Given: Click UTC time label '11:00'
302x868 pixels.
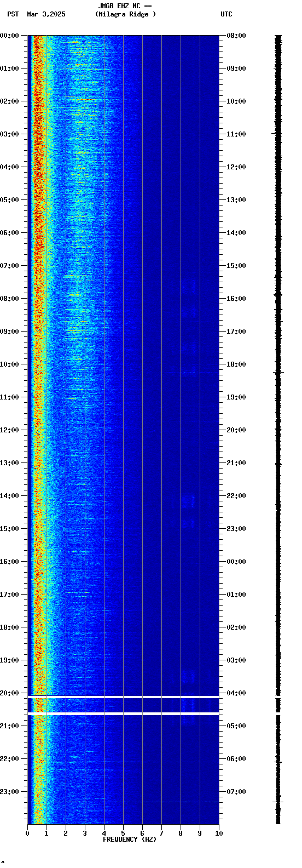Looking at the screenshot, I should point(236,134).
